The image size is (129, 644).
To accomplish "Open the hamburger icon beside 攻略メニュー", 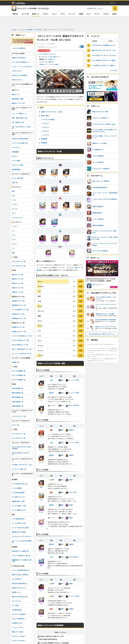I will [13, 35].
